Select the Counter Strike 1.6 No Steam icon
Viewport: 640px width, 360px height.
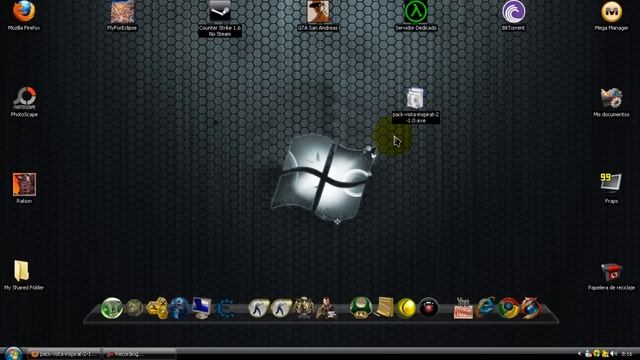220,11
